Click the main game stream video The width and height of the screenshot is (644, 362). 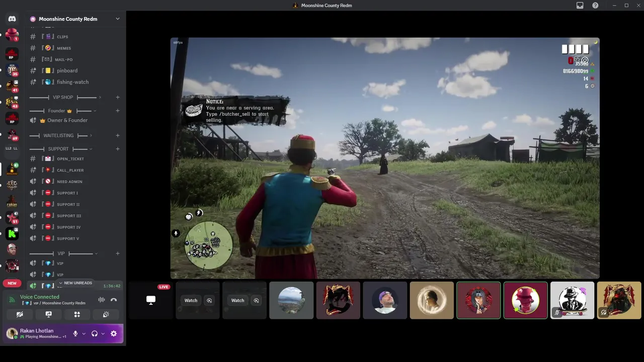385,158
